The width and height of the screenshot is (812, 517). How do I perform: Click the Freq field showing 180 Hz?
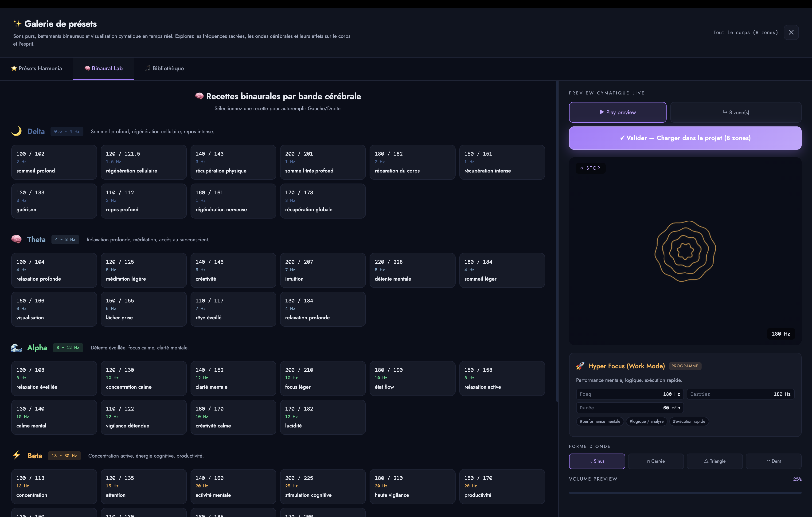630,394
